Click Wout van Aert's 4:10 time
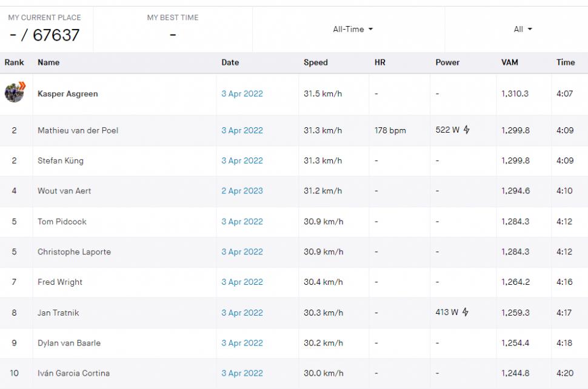The height and width of the screenshot is (389, 588). coord(564,191)
